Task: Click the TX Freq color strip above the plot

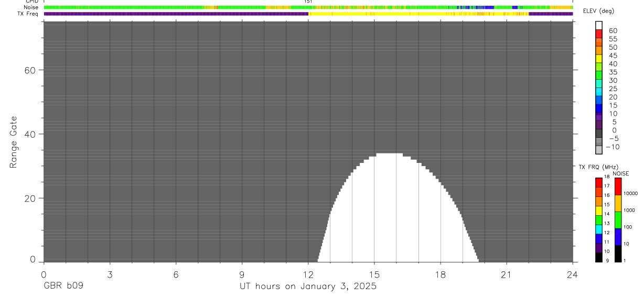Action: [x=308, y=14]
